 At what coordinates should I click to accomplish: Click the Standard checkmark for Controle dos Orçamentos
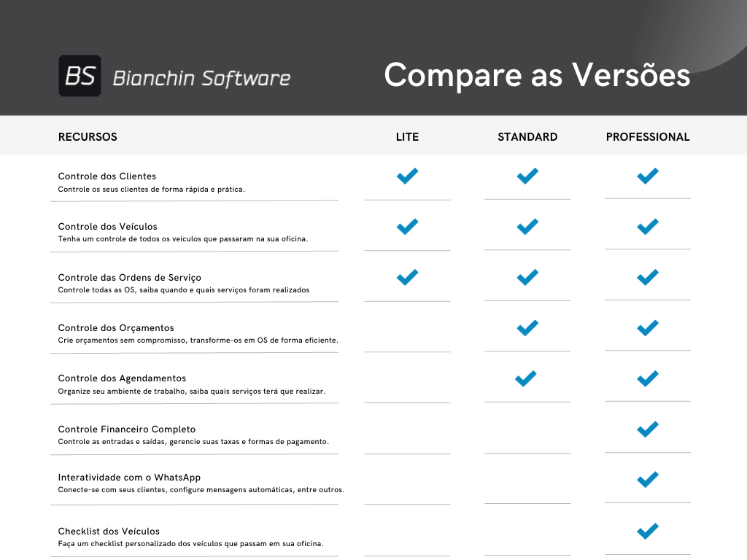[x=527, y=328]
